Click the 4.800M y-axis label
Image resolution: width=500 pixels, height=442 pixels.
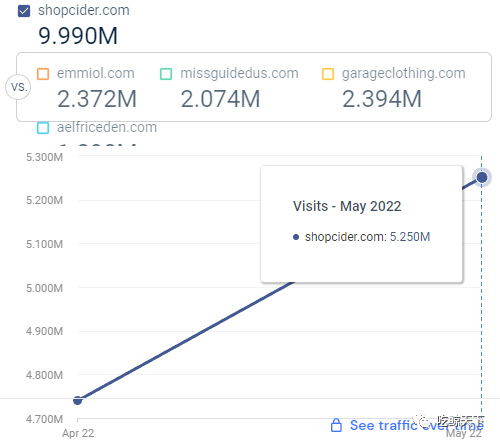44,375
